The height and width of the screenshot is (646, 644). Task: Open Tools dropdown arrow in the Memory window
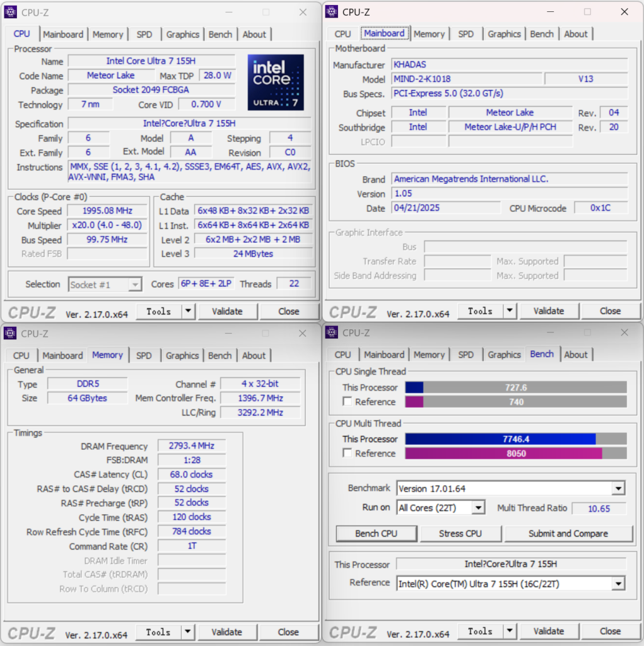[x=187, y=632]
